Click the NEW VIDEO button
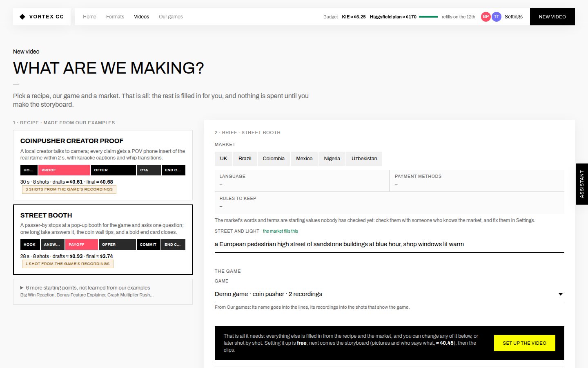The height and width of the screenshot is (368, 588). pyautogui.click(x=552, y=17)
